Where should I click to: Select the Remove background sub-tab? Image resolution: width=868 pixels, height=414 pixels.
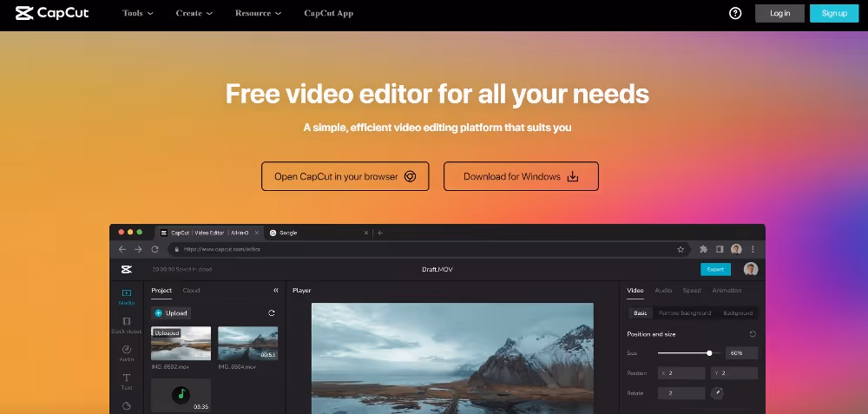click(x=685, y=312)
